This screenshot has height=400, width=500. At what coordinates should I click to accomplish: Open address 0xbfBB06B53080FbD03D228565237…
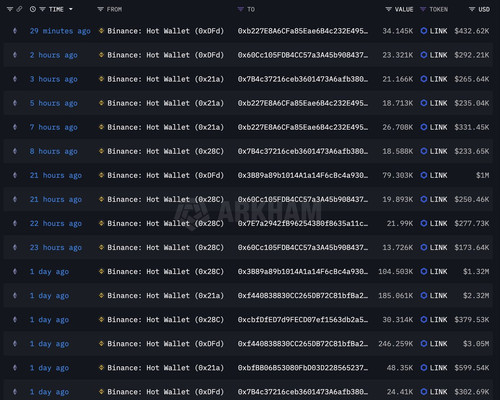point(303,368)
